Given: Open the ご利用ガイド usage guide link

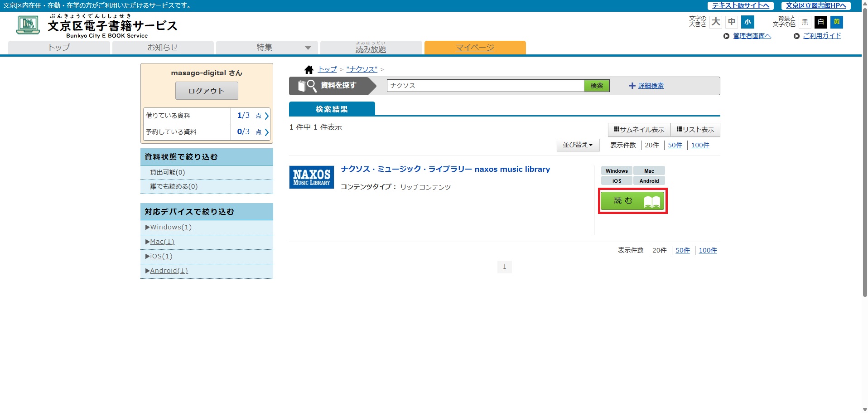Looking at the screenshot, I should [x=822, y=36].
